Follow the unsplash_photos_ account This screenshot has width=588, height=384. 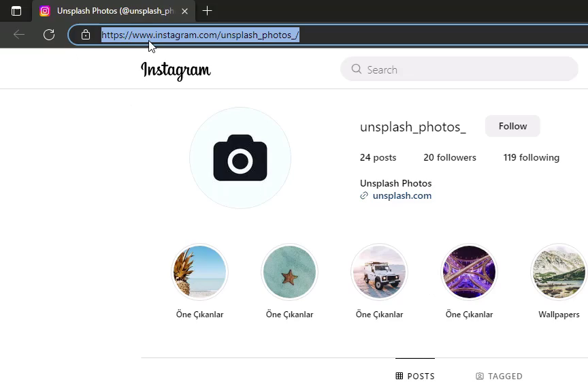click(x=512, y=126)
